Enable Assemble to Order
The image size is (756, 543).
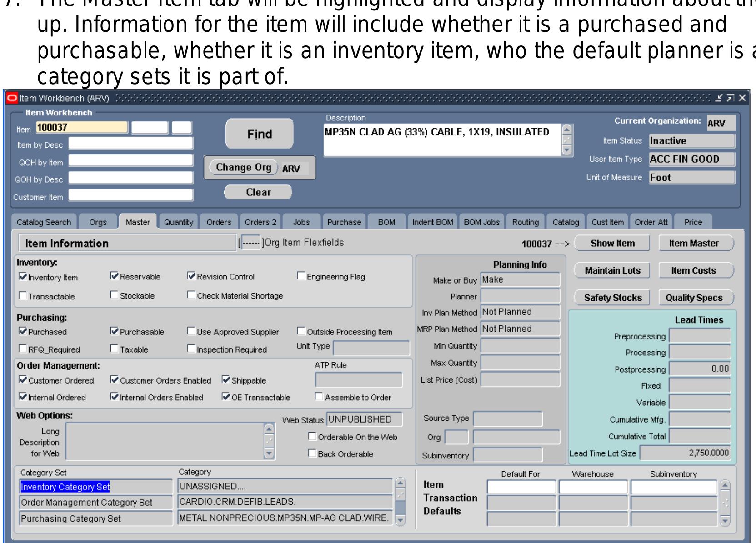pyautogui.click(x=319, y=397)
